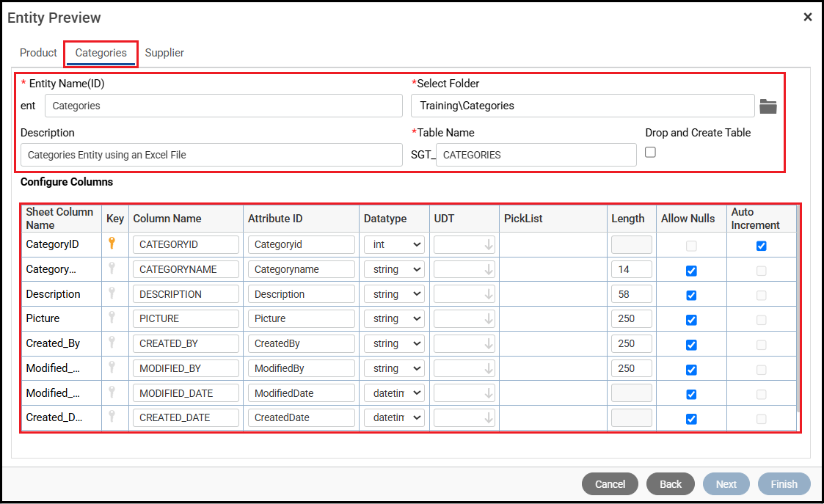Click the UDT arrow in the MODIFIED_DATE row

click(489, 393)
